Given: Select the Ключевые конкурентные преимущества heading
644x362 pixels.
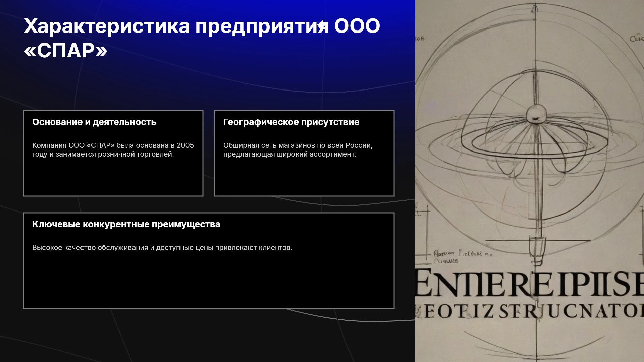Looking at the screenshot, I should click(126, 224).
